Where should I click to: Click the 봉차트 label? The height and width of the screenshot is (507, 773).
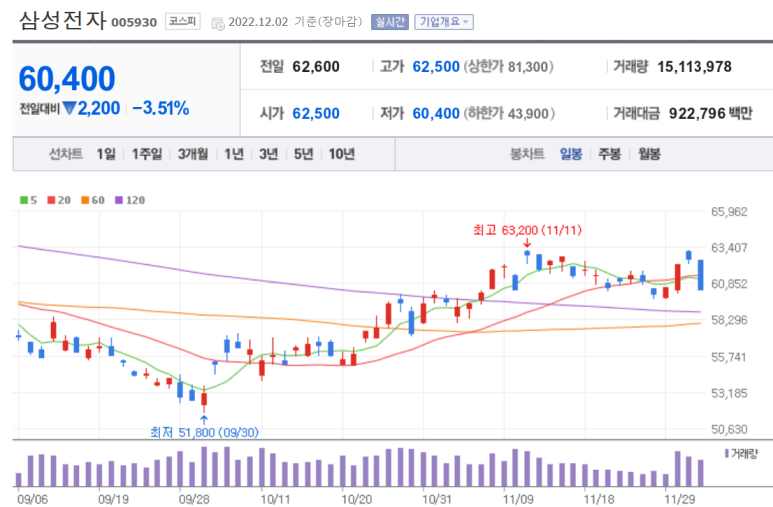(x=527, y=154)
